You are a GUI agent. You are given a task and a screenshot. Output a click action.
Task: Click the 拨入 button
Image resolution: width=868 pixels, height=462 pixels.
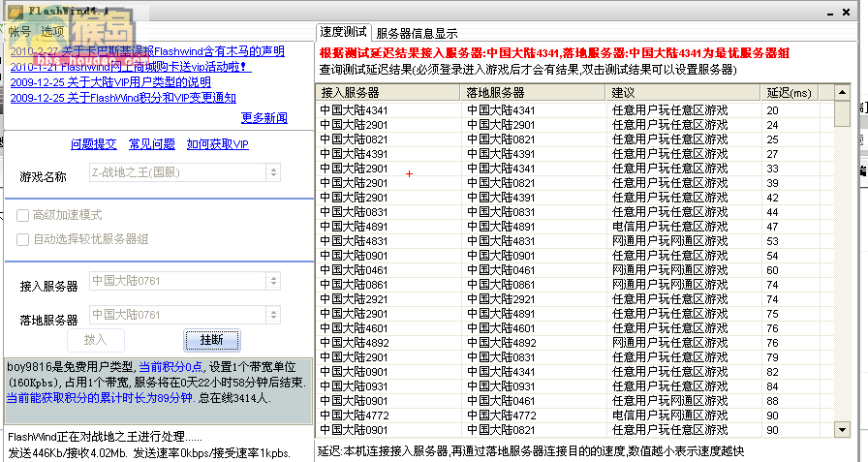(96, 340)
